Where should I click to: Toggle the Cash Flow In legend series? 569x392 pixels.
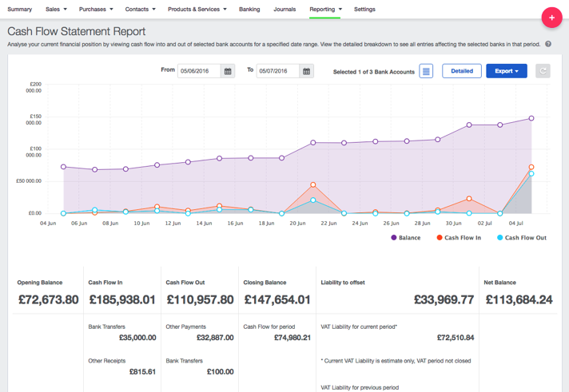(458, 238)
